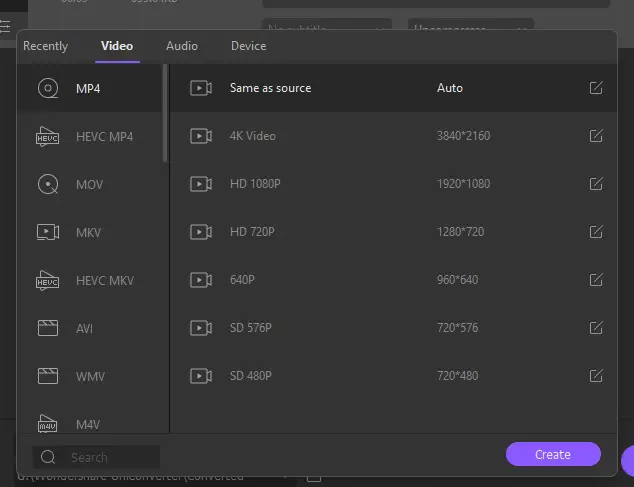Edit the SD 480P preset settings
634x487 pixels.
596,376
